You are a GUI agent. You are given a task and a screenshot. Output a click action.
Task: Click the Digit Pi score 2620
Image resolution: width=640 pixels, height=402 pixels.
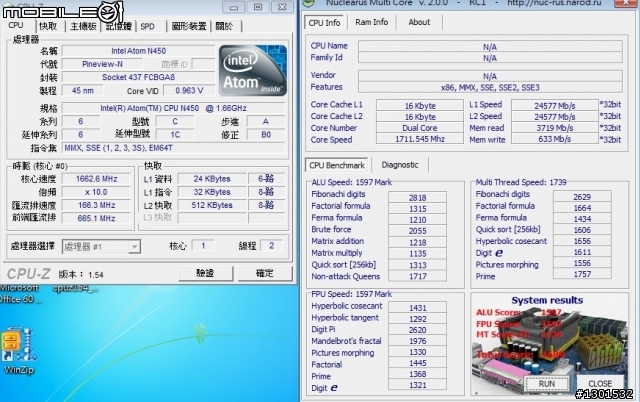click(x=418, y=330)
